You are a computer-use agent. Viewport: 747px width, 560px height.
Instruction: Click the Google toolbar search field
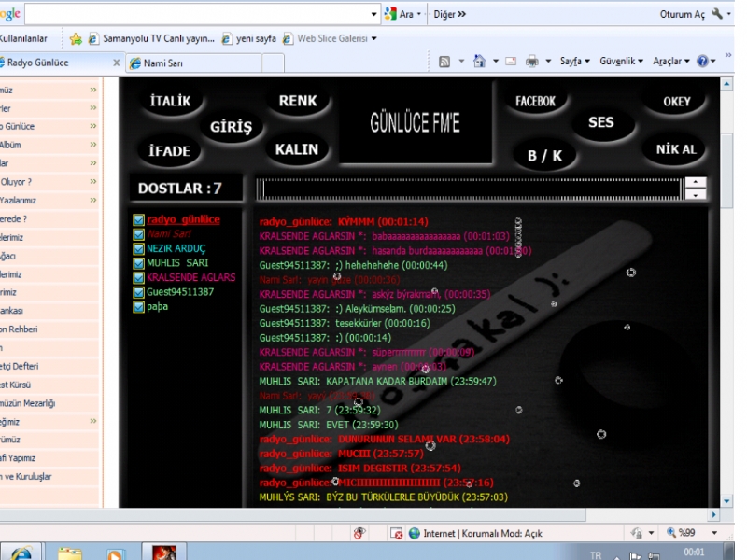[196, 14]
